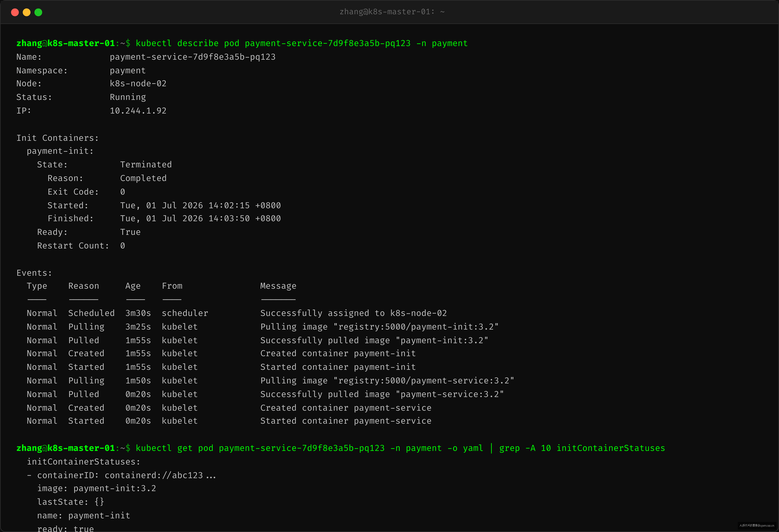Click message Pulling image registry:5000/payment-init:3.2
The image size is (779, 532).
(379, 327)
